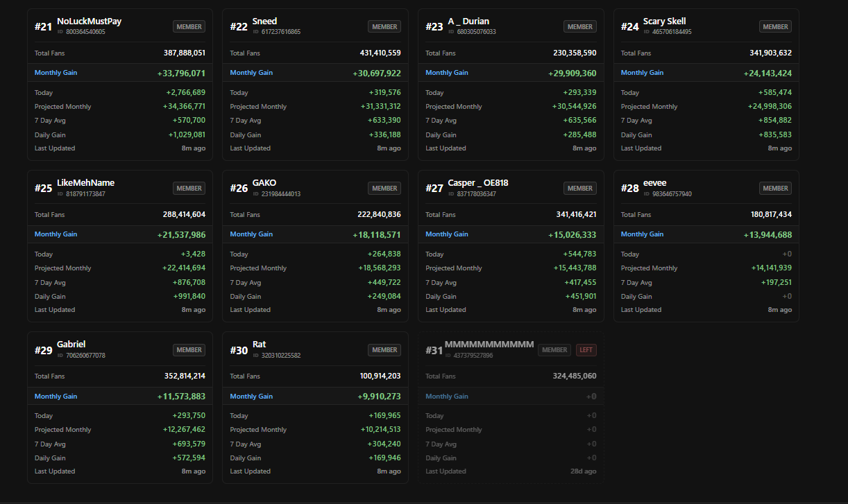This screenshot has height=504, width=848.
Task: Click total fans value 431,410,559
Action: point(380,53)
